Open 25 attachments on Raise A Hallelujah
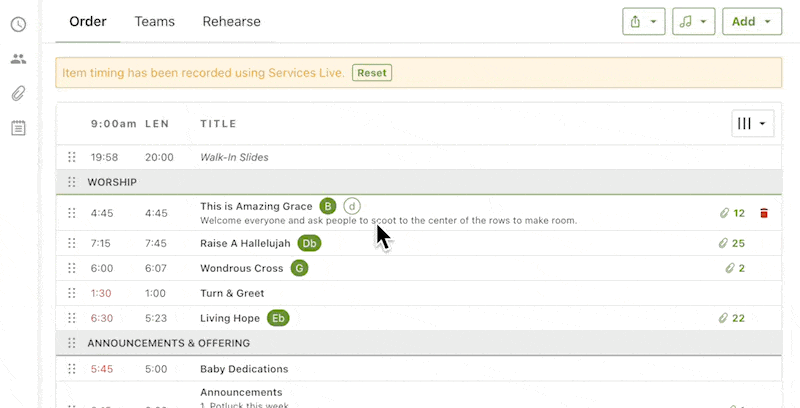This screenshot has height=408, width=800. (x=732, y=243)
